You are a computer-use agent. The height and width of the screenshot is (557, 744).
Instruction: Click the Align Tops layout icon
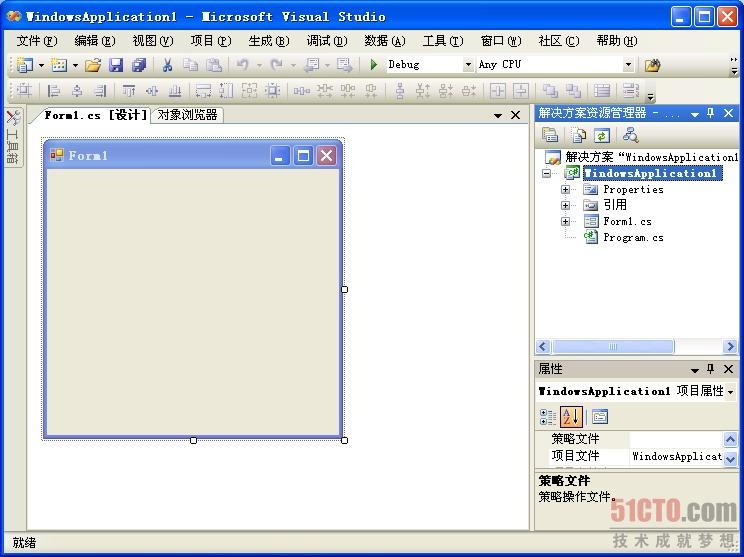129,90
